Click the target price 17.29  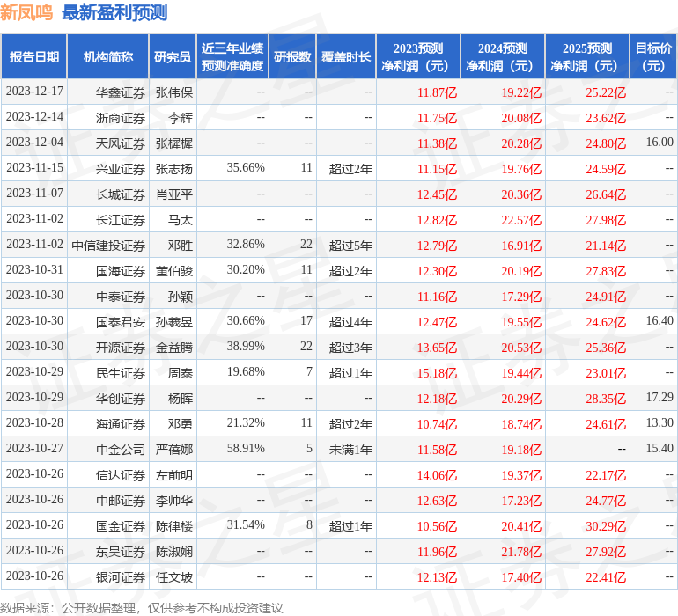[660, 397]
